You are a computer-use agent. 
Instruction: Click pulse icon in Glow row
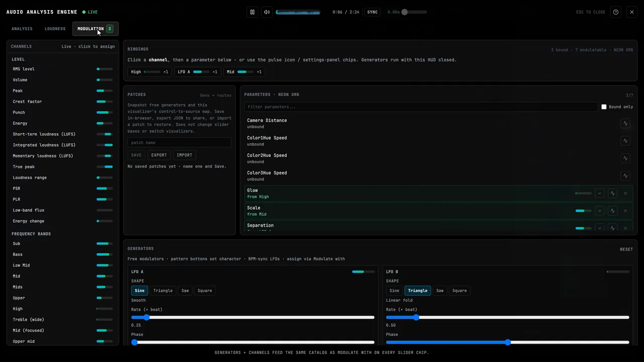612,193
